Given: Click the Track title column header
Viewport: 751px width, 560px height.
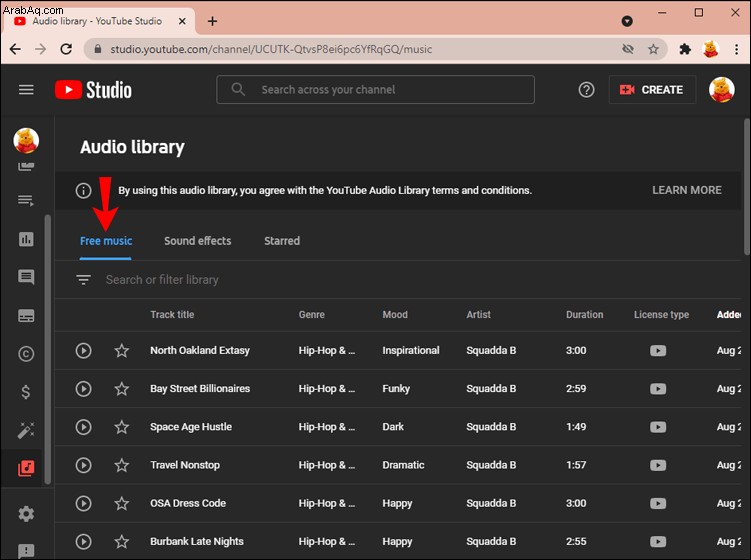Looking at the screenshot, I should tap(172, 315).
